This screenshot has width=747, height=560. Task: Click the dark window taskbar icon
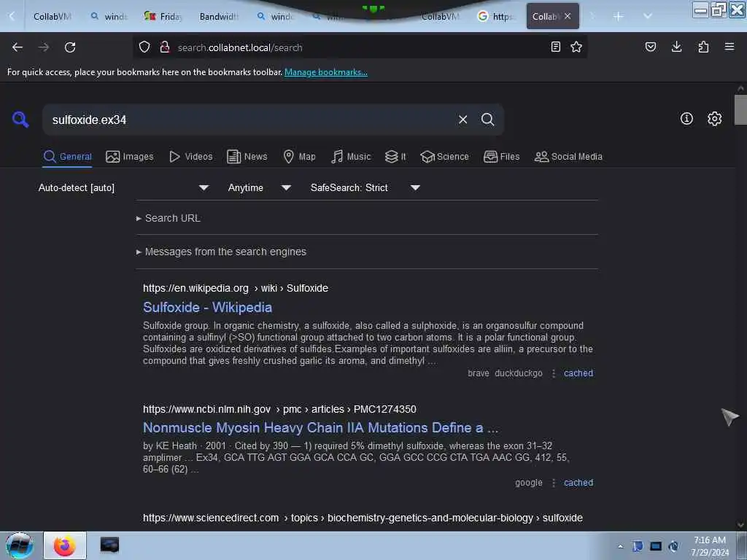(109, 545)
